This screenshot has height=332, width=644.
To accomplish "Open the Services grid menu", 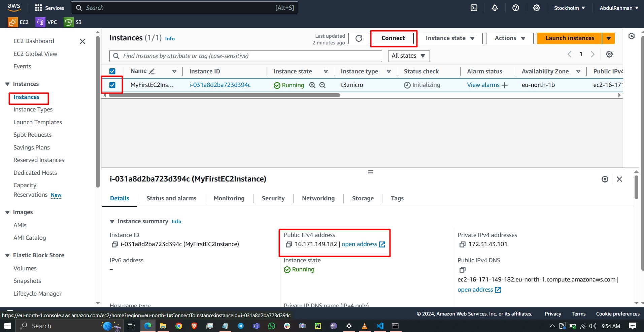I will point(49,8).
